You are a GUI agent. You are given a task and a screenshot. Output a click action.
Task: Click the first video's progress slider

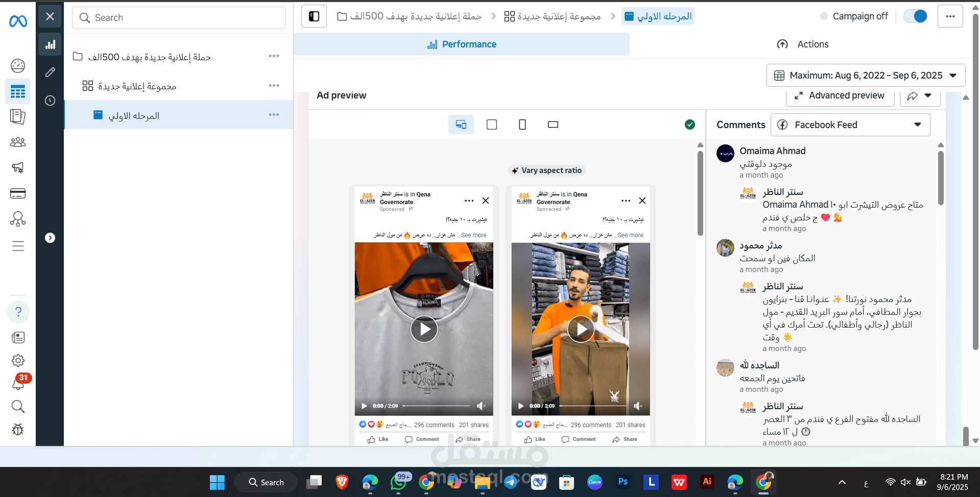click(x=436, y=406)
